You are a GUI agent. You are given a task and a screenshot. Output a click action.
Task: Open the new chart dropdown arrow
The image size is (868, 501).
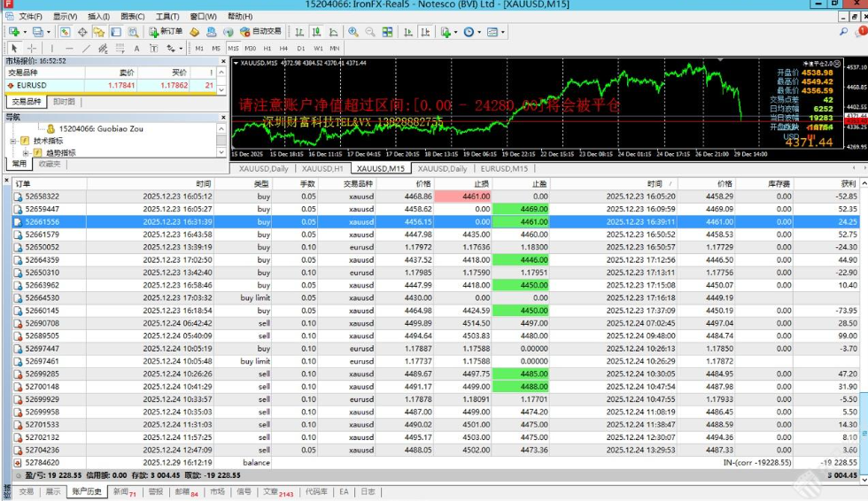coord(25,32)
